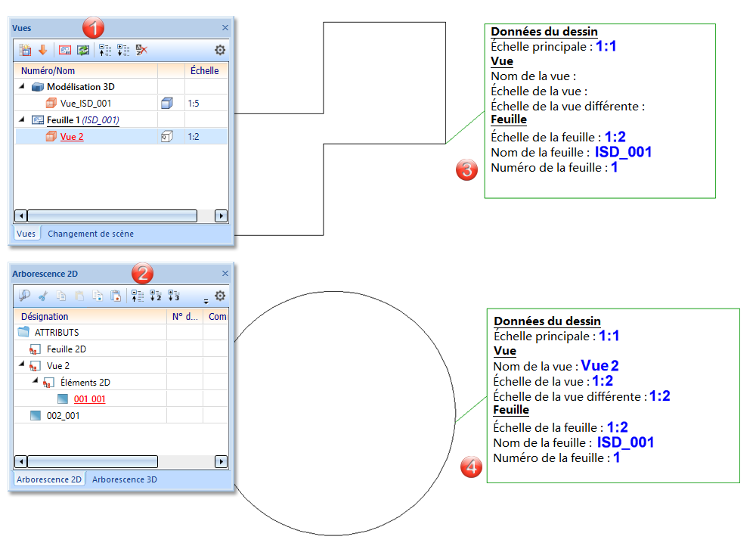The image size is (756, 549).
Task: Click Vues panel scrollbar right arrow
Action: (x=221, y=216)
